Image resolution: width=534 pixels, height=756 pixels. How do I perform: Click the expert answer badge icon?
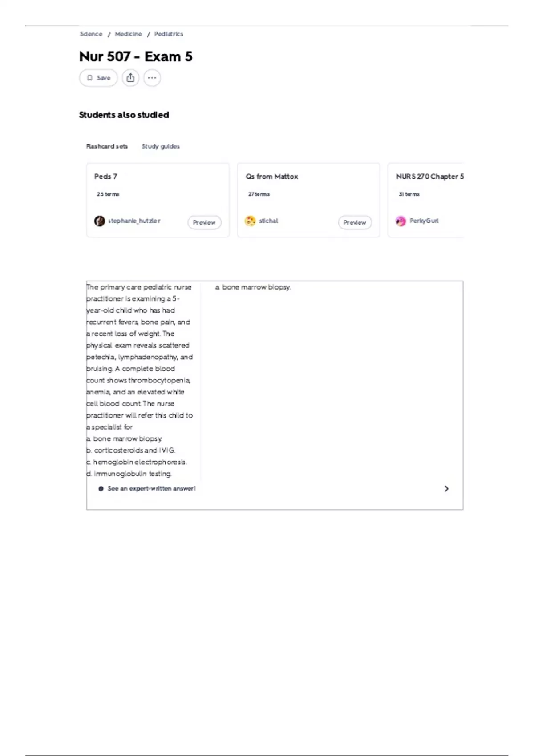pos(101,488)
